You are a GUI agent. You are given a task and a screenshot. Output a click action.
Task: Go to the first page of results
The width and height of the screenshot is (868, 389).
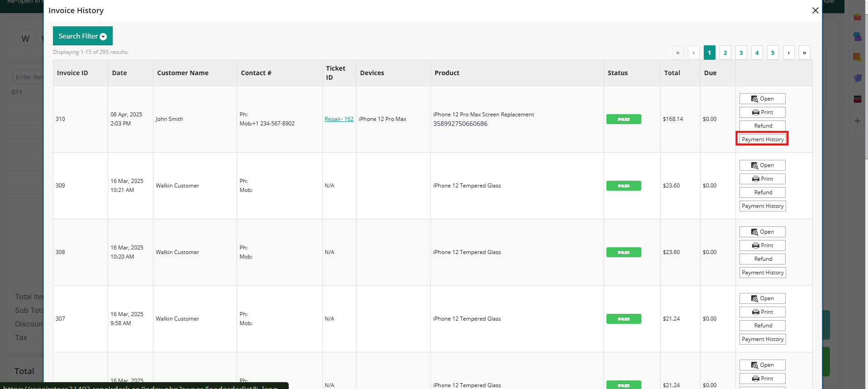677,53
